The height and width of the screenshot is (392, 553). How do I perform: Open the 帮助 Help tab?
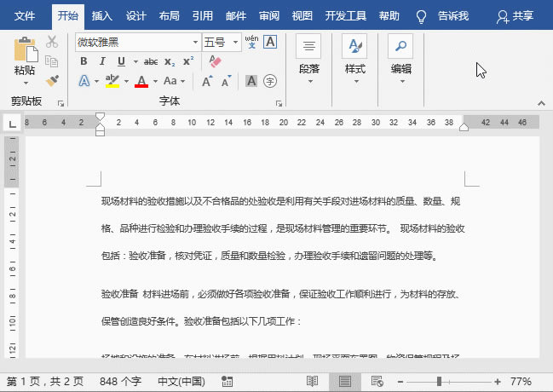point(389,16)
